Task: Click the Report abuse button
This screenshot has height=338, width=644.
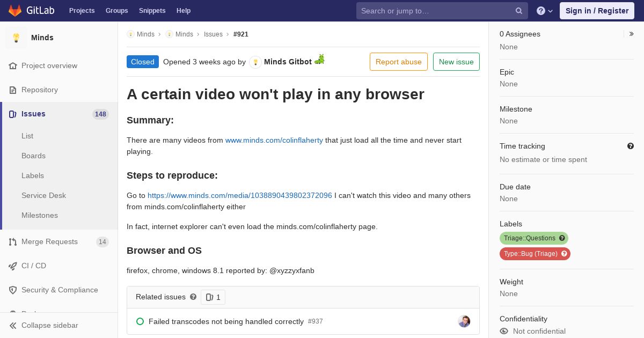Action: point(399,62)
